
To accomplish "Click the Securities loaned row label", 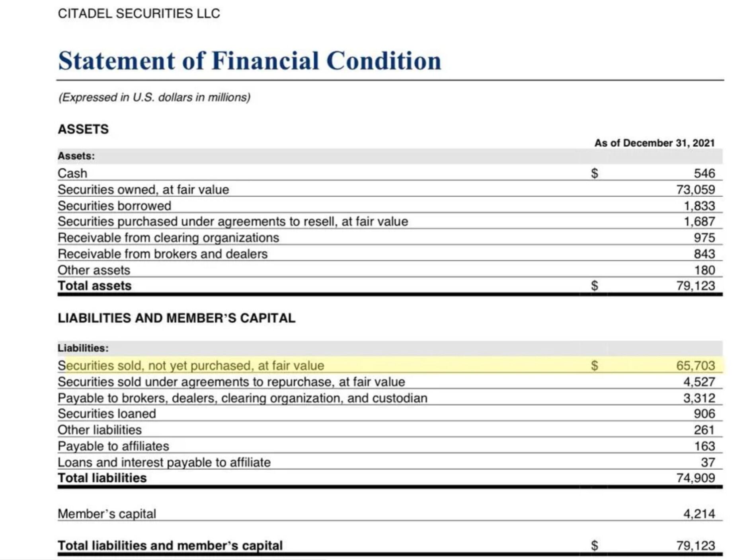I will tap(107, 414).
